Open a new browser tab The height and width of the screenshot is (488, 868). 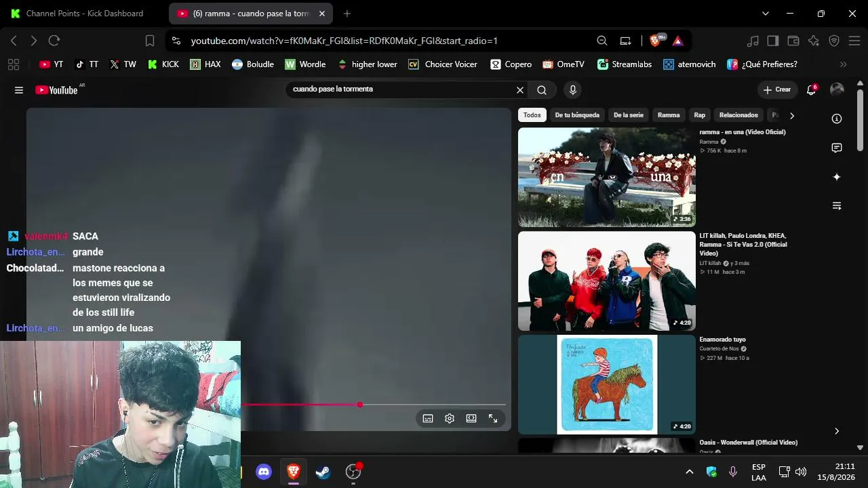pyautogui.click(x=347, y=14)
